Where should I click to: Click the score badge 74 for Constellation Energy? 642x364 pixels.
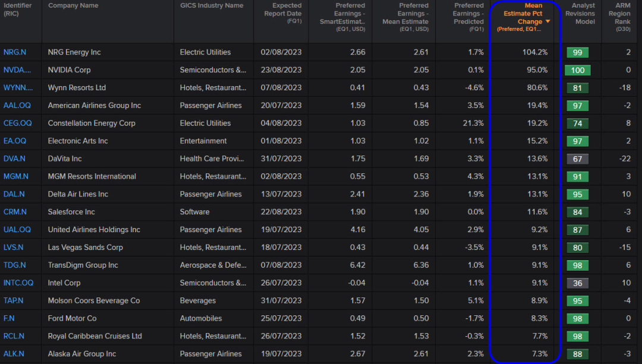coord(578,124)
